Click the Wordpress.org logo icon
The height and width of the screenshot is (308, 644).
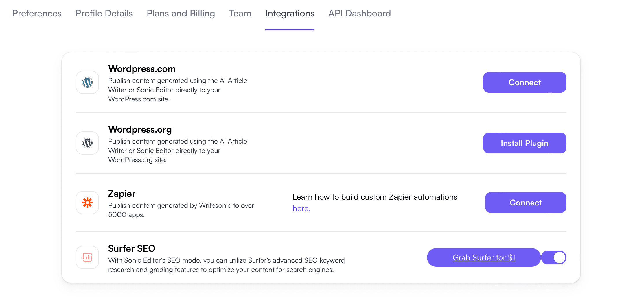[87, 143]
